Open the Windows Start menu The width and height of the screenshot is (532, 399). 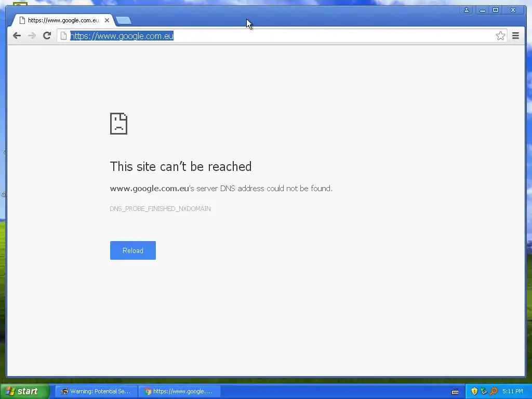click(25, 391)
